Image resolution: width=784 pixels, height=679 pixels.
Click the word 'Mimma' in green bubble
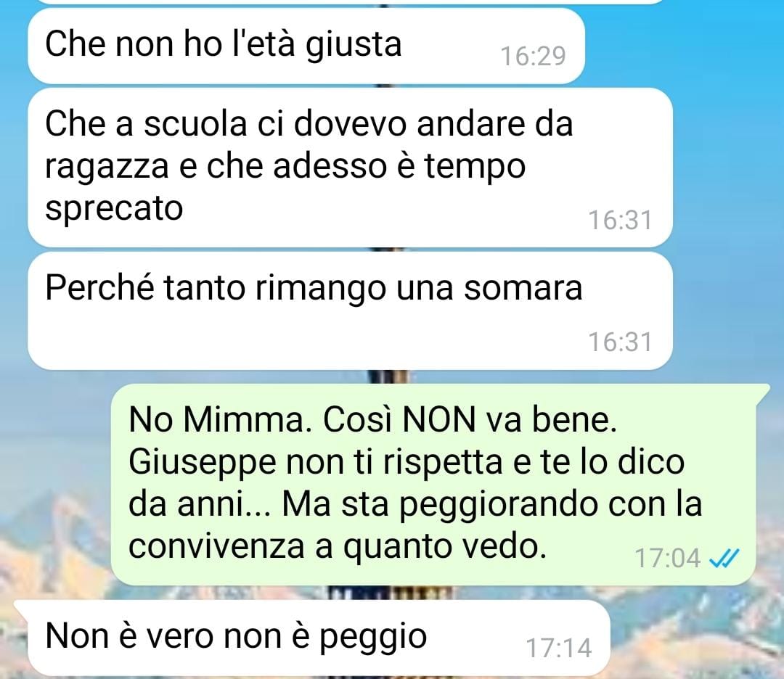pyautogui.click(x=243, y=420)
